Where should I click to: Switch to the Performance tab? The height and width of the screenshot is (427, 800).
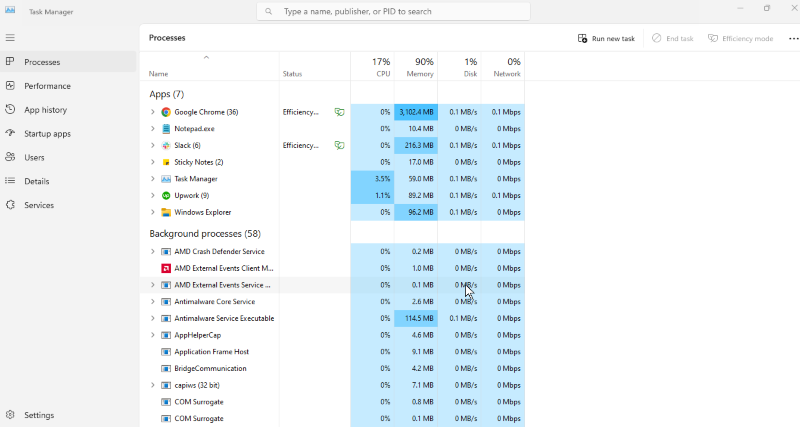pos(47,86)
